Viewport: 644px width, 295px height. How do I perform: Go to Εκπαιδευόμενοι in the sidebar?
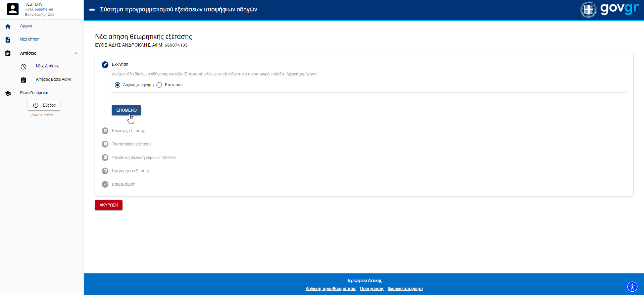click(x=34, y=93)
